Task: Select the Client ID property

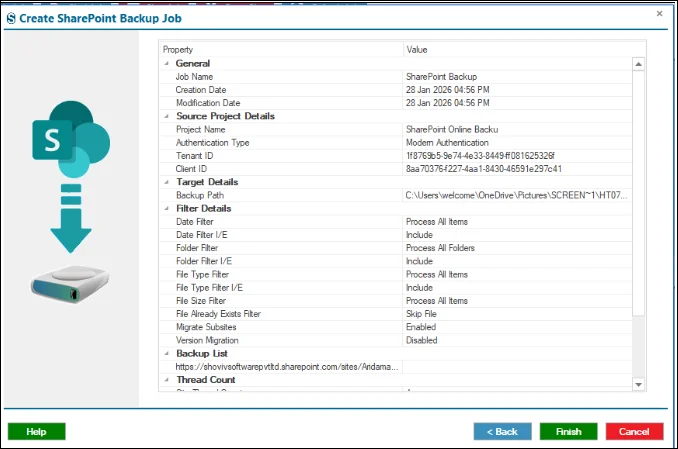Action: tap(191, 169)
